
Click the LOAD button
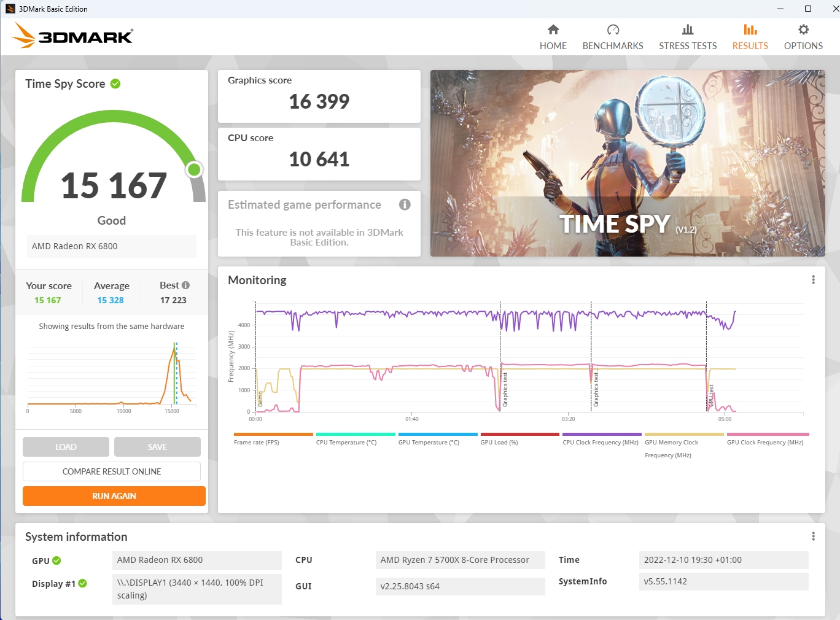coord(66,447)
